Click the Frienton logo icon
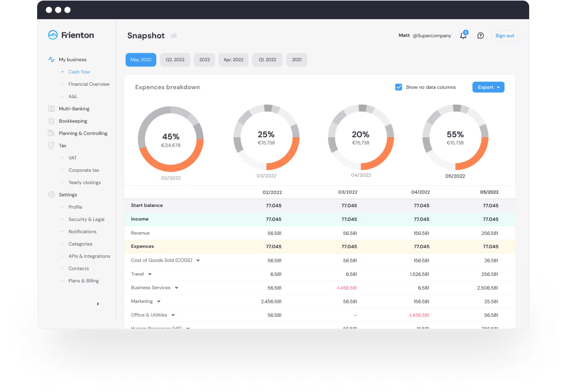The image size is (570, 392). pos(53,35)
